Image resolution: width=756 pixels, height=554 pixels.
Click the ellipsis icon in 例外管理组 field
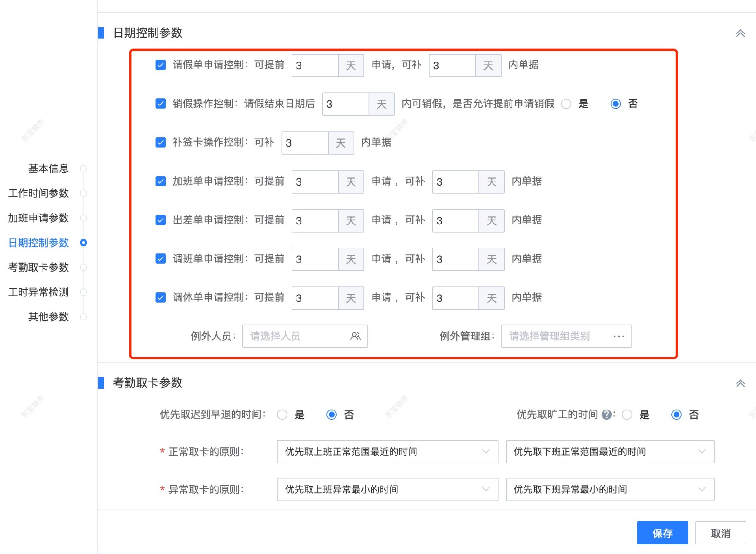619,336
